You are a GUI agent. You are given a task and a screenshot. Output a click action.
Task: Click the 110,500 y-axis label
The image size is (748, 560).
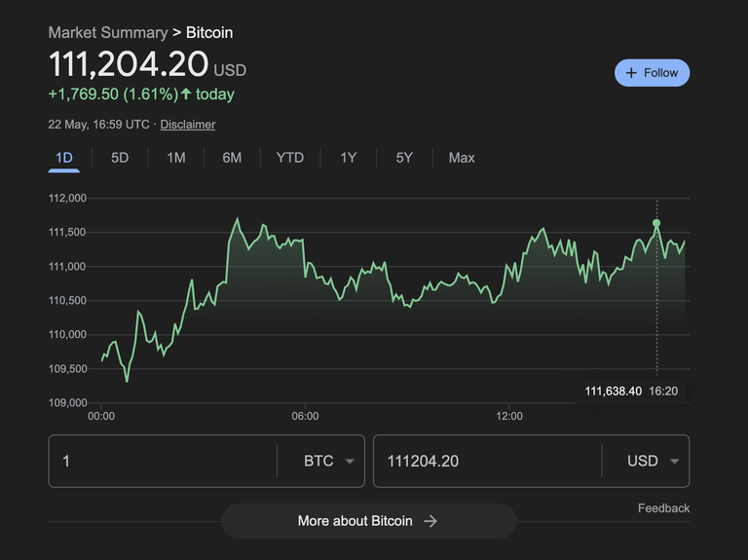pos(67,301)
